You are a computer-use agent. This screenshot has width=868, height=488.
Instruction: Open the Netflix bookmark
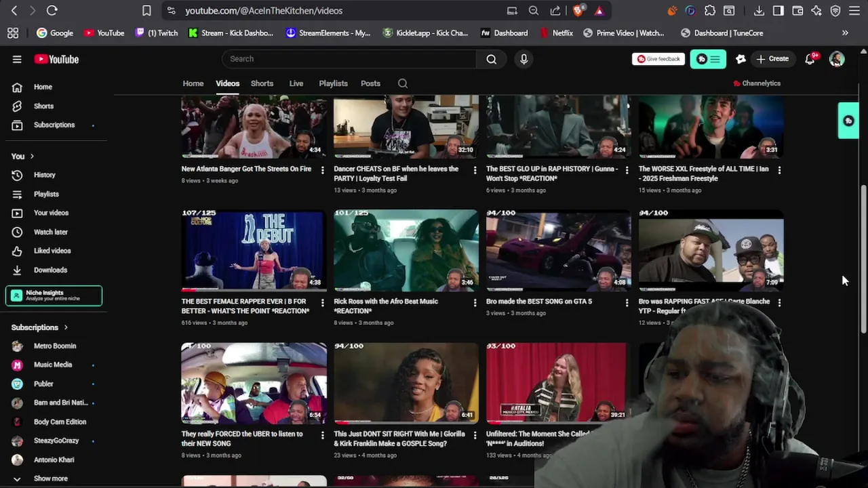(x=556, y=33)
